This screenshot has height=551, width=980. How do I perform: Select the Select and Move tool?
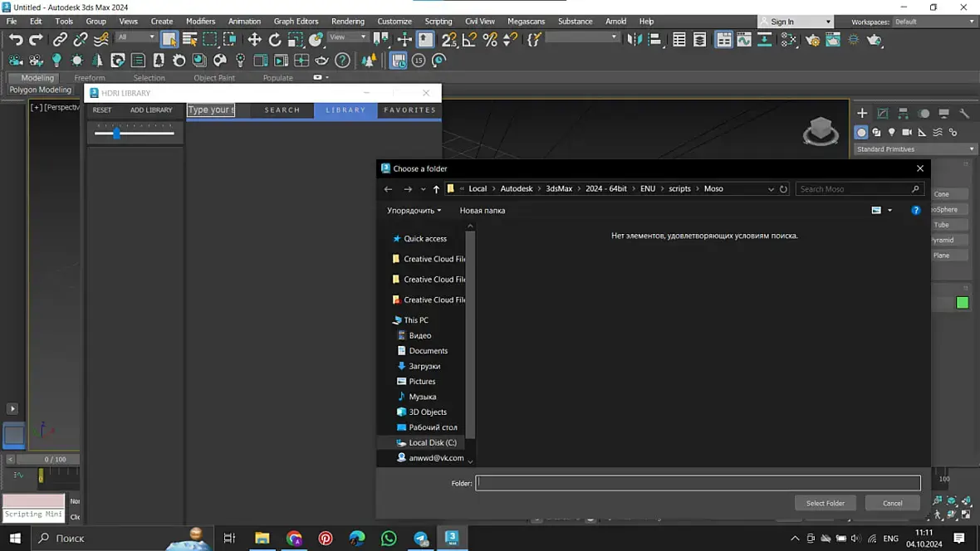(254, 39)
